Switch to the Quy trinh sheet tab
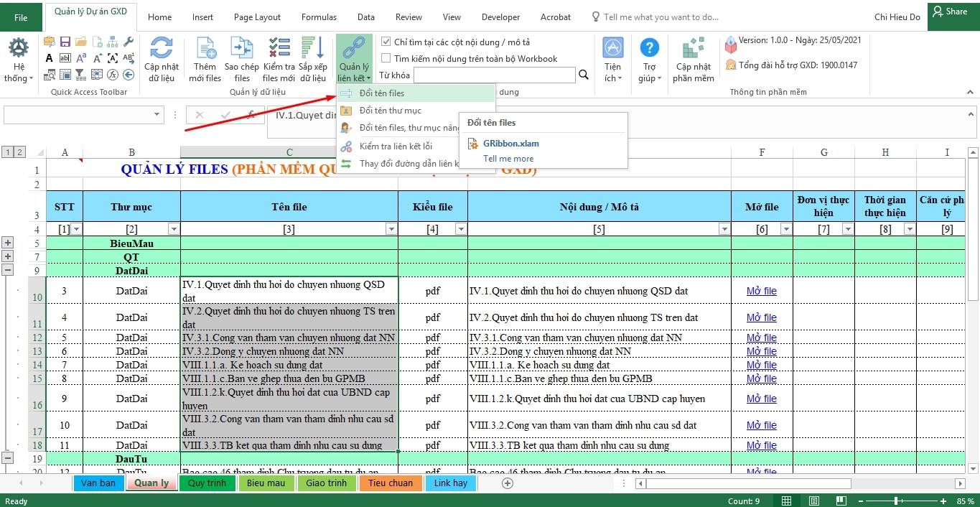 [207, 483]
